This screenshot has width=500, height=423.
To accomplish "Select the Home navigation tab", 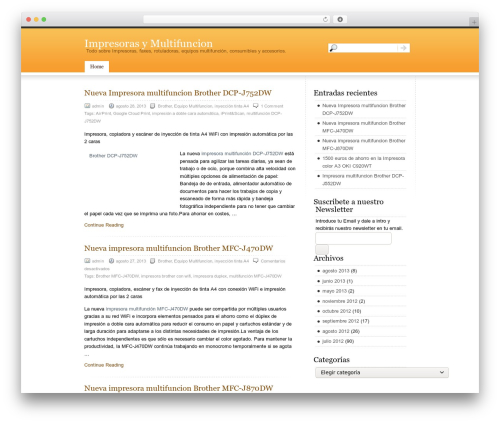I will click(x=97, y=67).
